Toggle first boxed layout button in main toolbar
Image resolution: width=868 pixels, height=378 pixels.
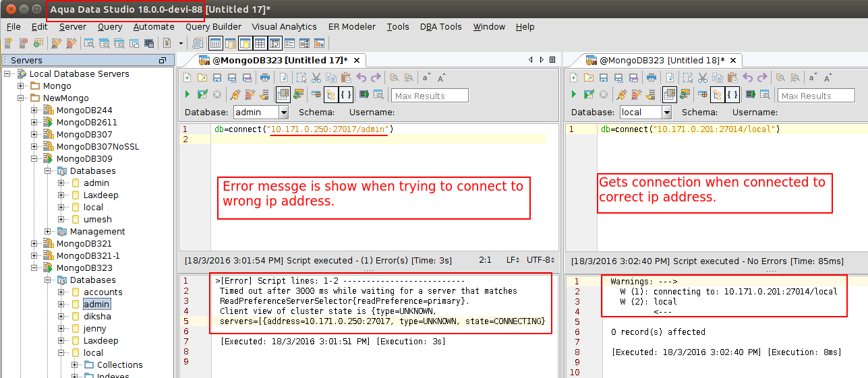pyautogui.click(x=215, y=43)
